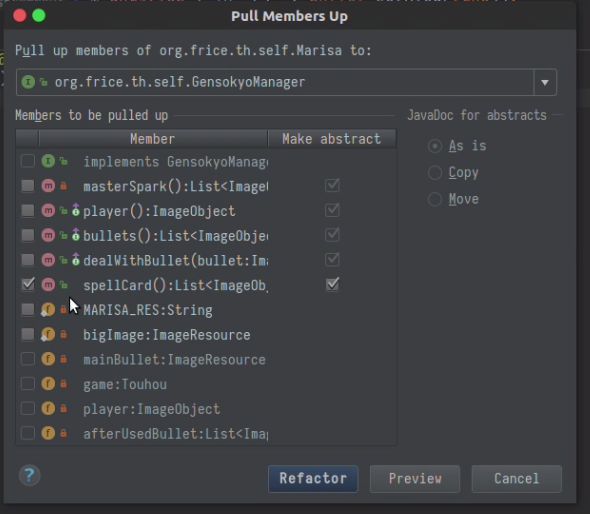Click the override marker icon beside player():ImageObject
Viewport: 590px width, 514px height.
pos(76,210)
